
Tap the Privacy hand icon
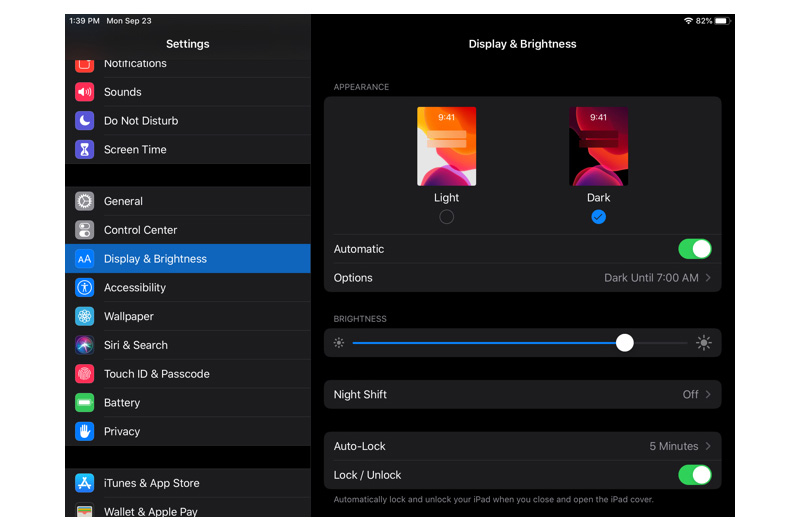[x=85, y=432]
